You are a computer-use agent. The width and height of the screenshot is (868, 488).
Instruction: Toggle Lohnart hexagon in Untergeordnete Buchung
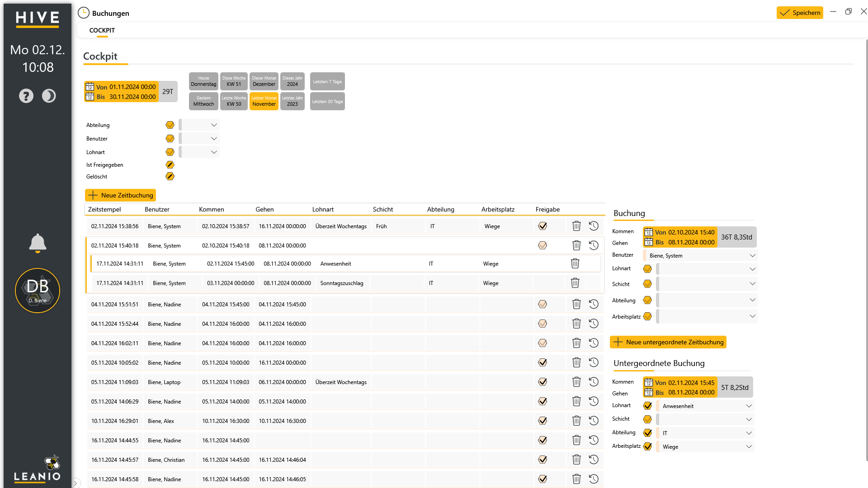pyautogui.click(x=647, y=406)
